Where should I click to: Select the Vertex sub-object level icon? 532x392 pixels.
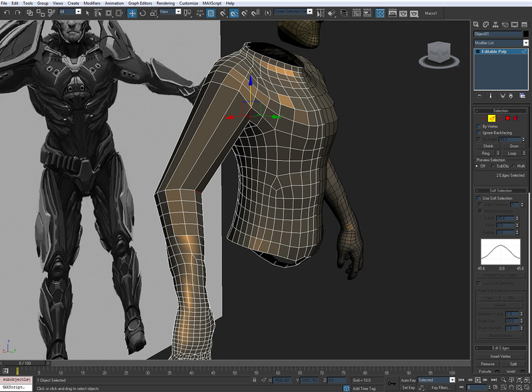482,118
